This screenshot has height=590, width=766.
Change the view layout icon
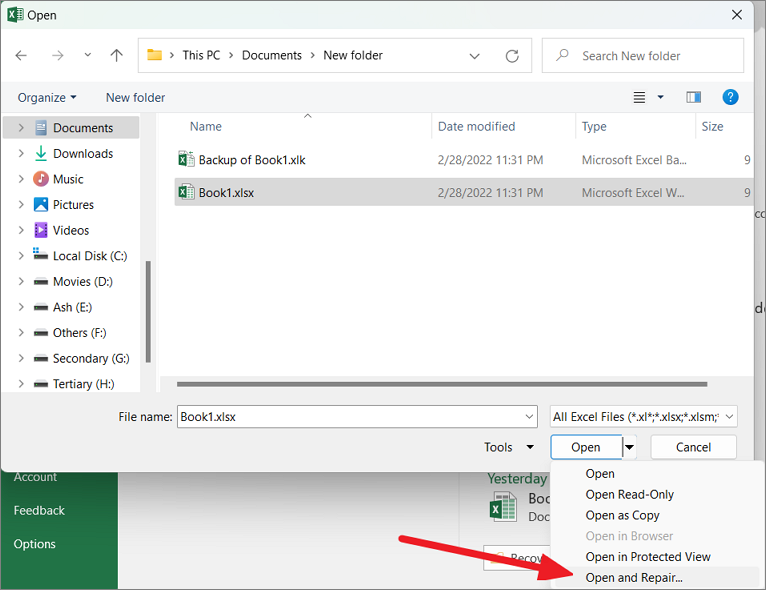pyautogui.click(x=639, y=97)
